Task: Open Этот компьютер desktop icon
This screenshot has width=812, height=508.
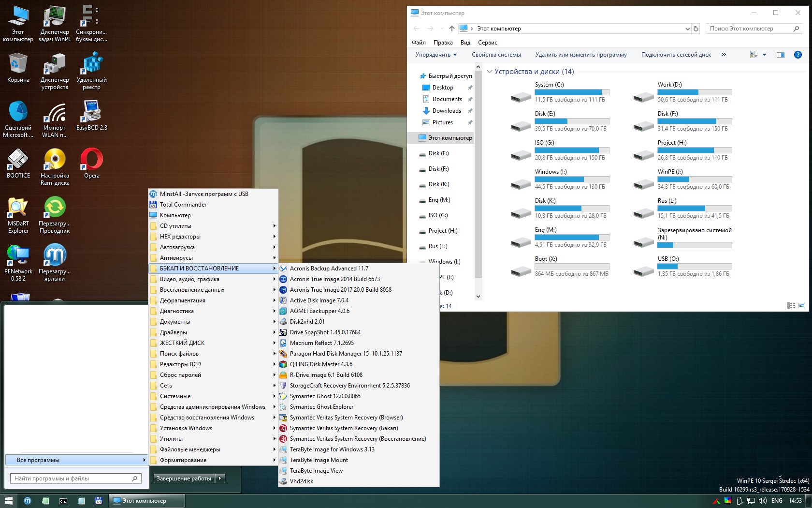Action: (18, 23)
